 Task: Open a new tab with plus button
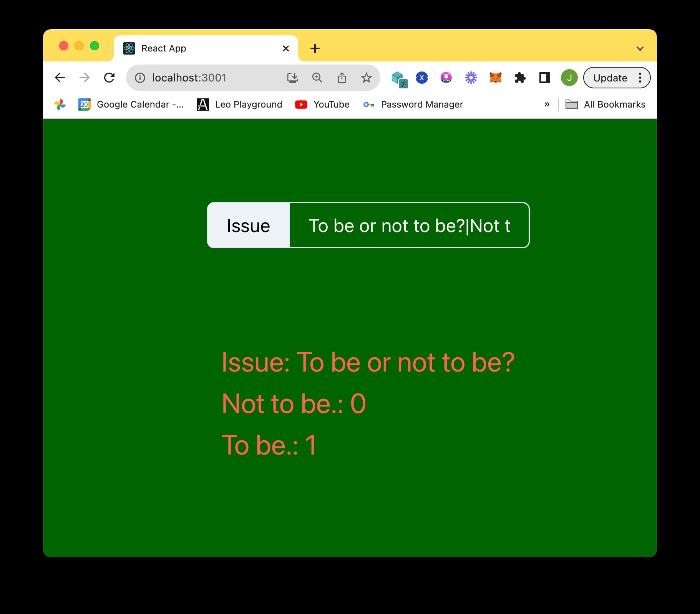315,48
